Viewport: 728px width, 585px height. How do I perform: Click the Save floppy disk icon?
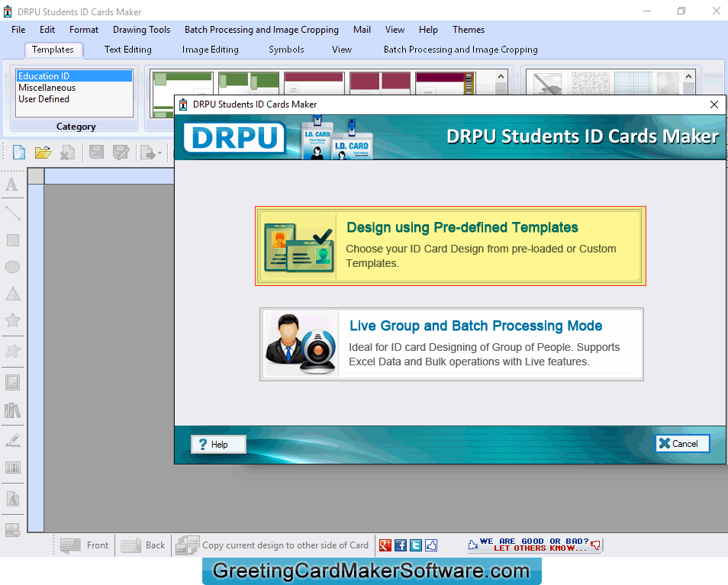(96, 153)
